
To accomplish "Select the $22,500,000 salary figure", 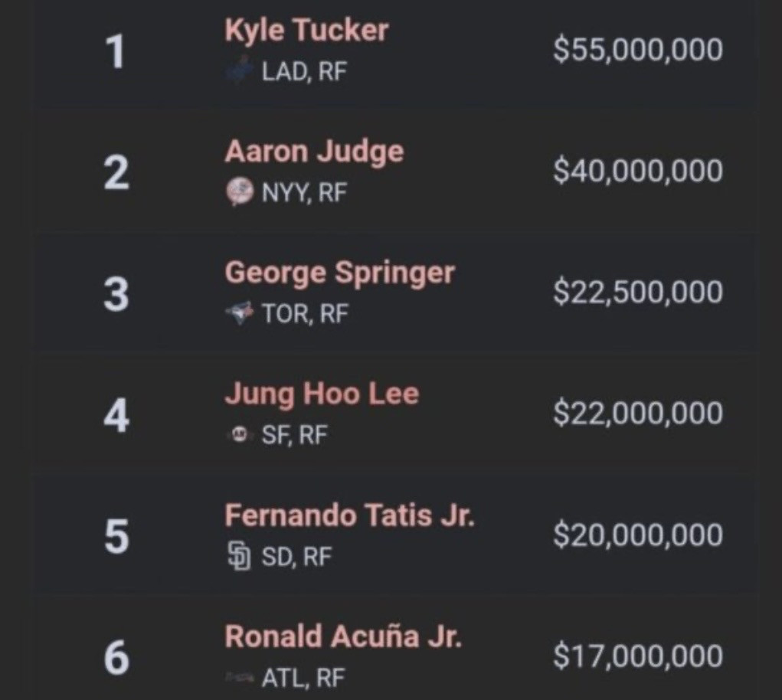I will click(637, 292).
